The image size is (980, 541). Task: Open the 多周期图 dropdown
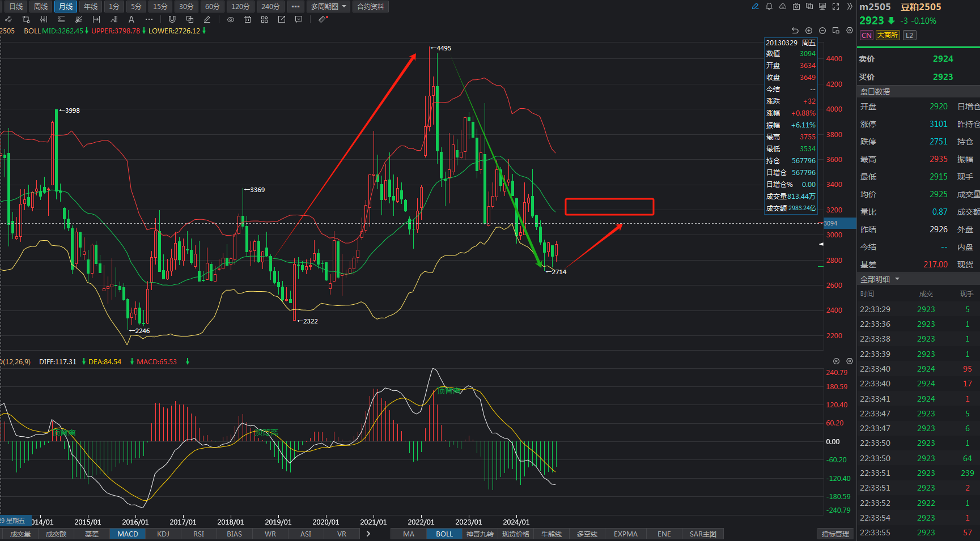[328, 7]
